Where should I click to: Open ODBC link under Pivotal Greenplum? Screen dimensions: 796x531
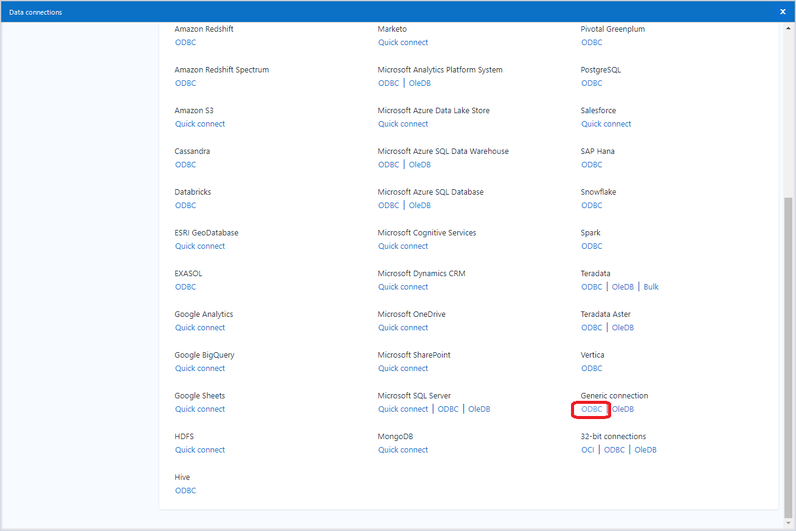[591, 43]
